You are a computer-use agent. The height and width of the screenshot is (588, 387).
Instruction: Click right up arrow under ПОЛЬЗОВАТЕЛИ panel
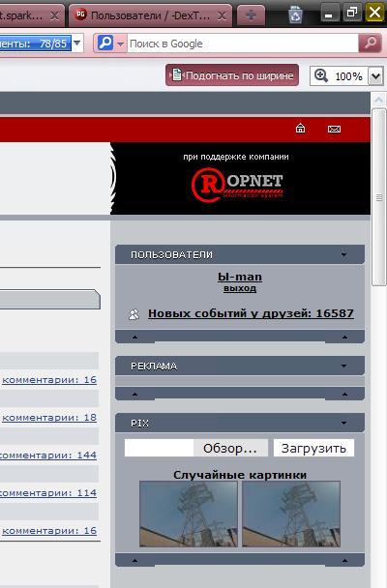(x=344, y=338)
